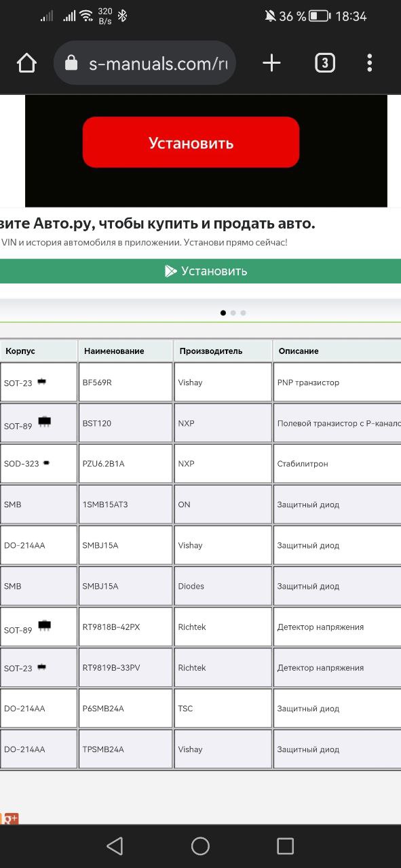The width and height of the screenshot is (401, 868).
Task: Open the browser three-dot menu
Action: [370, 63]
